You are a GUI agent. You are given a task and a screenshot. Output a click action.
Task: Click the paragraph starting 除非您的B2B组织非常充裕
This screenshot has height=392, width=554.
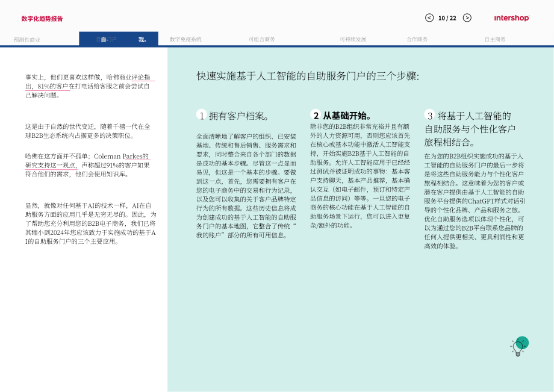tap(360, 176)
